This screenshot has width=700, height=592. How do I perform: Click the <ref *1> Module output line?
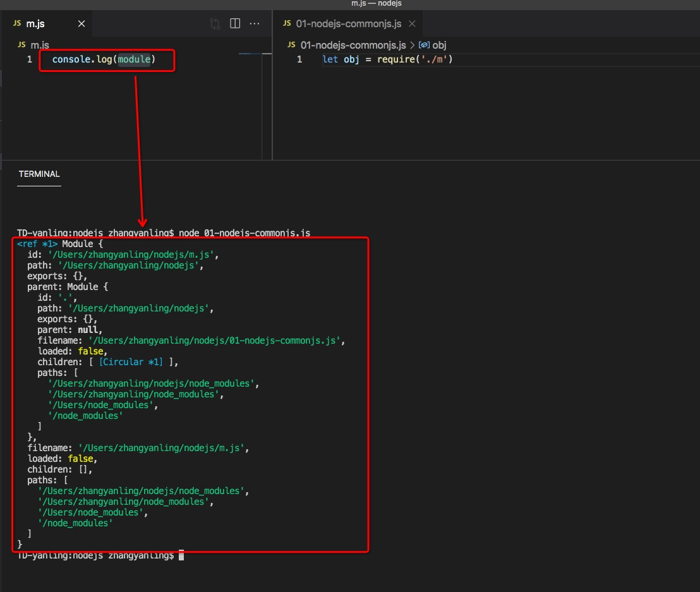coord(60,244)
